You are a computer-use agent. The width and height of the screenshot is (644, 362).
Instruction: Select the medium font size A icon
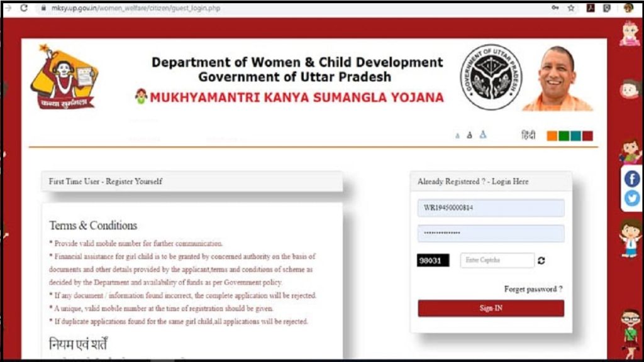tap(469, 135)
